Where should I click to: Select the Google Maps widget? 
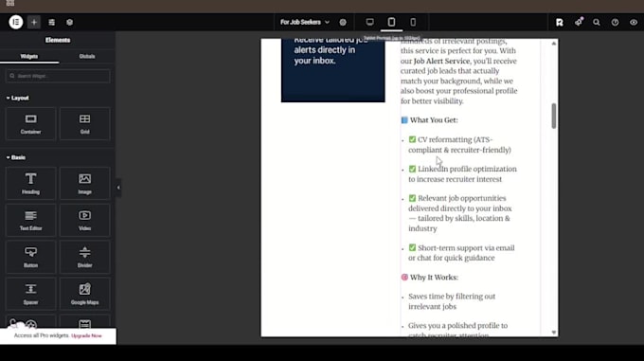84,294
